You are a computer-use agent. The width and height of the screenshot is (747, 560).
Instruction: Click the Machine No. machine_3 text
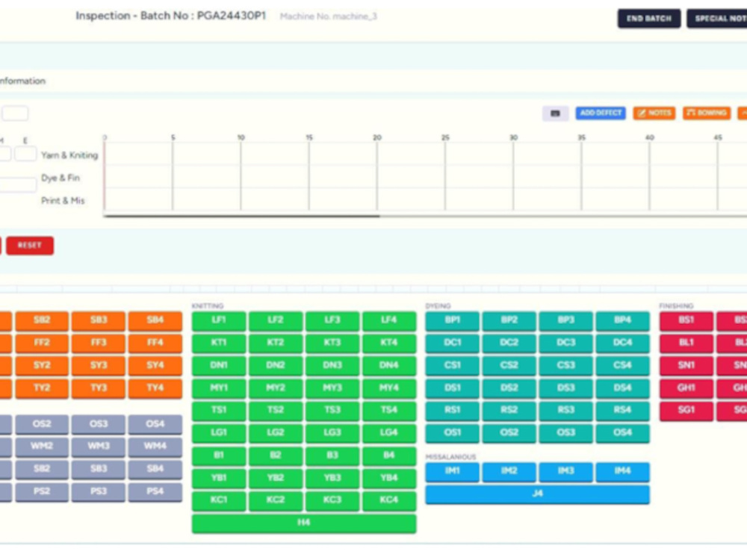(x=328, y=16)
